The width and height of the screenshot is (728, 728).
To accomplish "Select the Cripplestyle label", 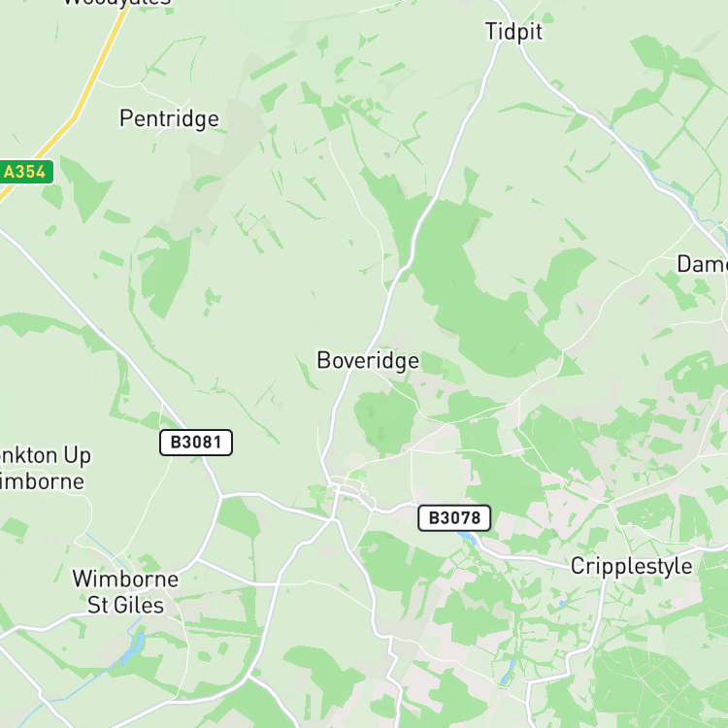I will pos(631,567).
